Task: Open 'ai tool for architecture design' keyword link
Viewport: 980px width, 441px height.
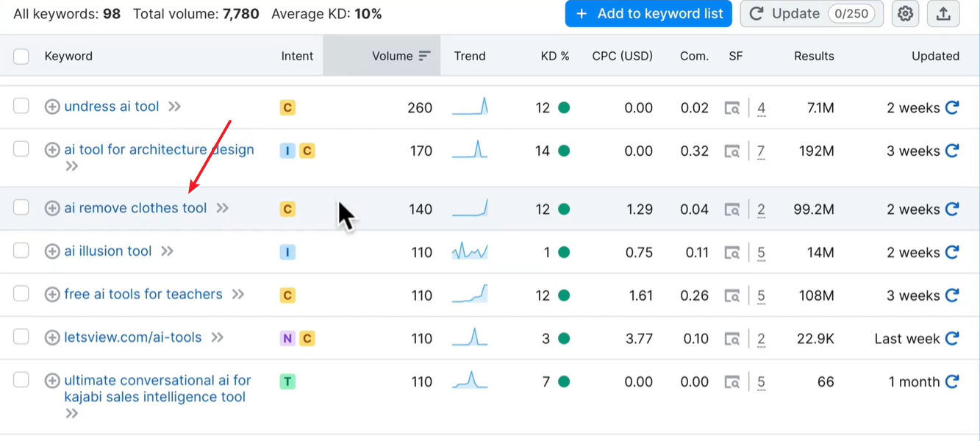Action: pos(159,150)
